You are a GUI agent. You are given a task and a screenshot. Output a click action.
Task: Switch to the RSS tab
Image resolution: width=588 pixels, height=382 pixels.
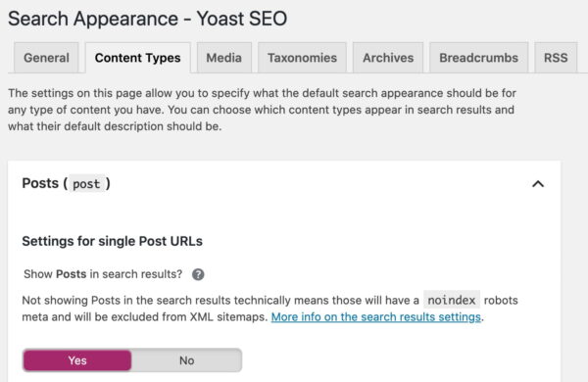coord(556,58)
